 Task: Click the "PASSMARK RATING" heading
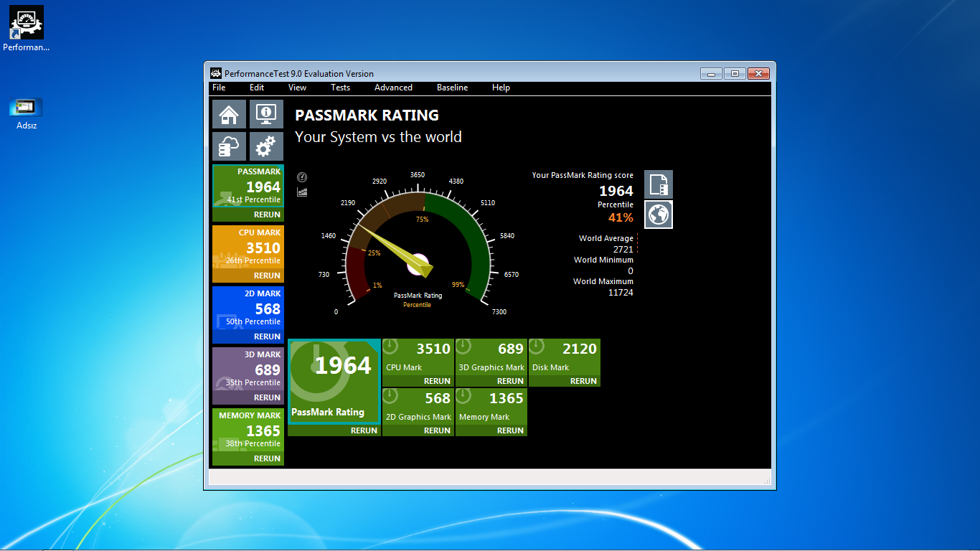click(367, 116)
